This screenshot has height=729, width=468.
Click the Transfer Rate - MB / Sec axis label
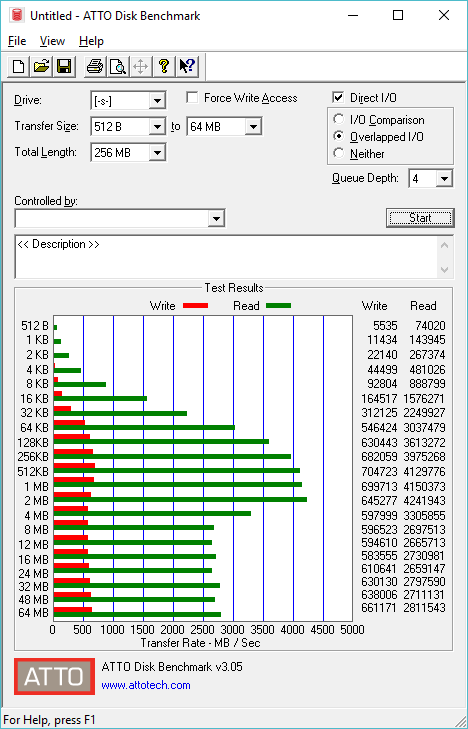[x=200, y=643]
